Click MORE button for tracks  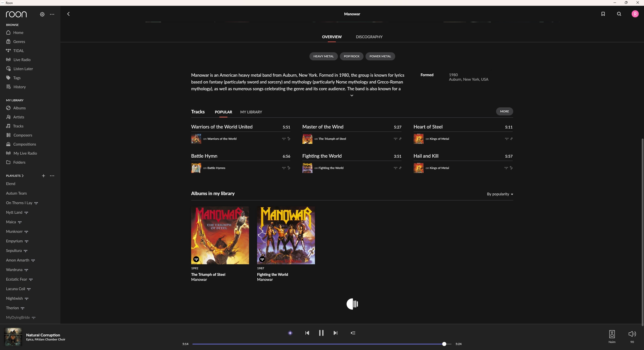pyautogui.click(x=504, y=111)
